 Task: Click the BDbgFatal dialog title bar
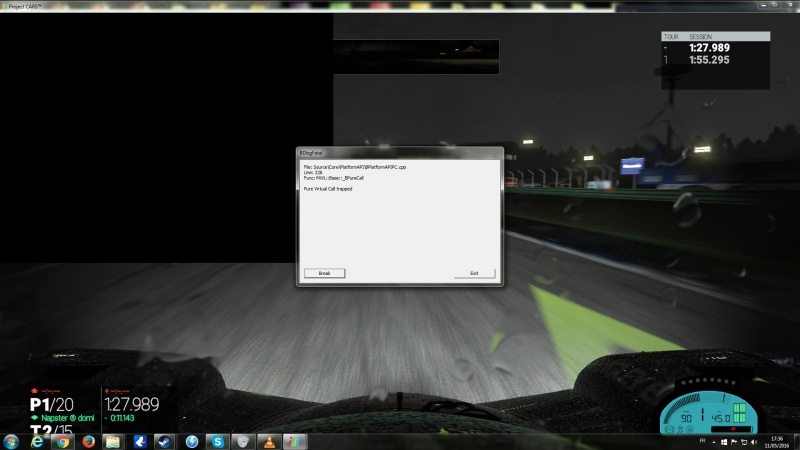[x=399, y=153]
